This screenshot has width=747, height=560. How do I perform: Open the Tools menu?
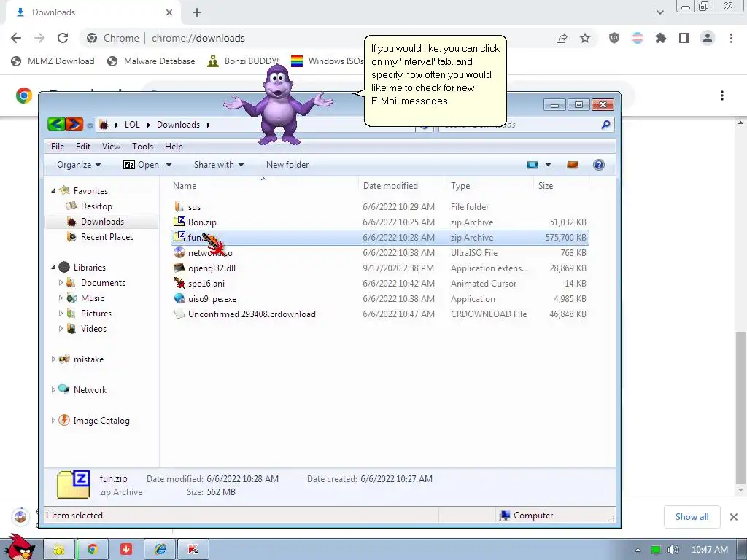(x=142, y=146)
